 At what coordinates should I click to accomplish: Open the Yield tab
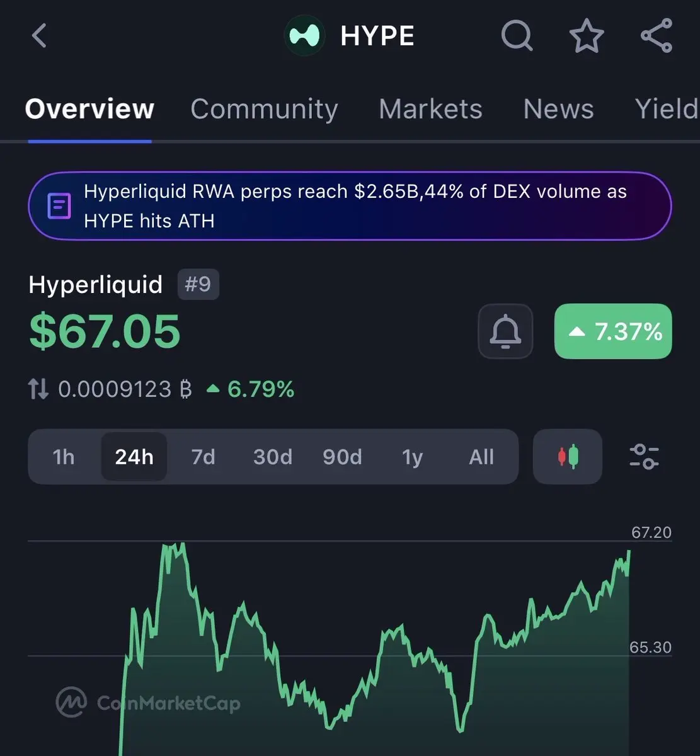667,109
